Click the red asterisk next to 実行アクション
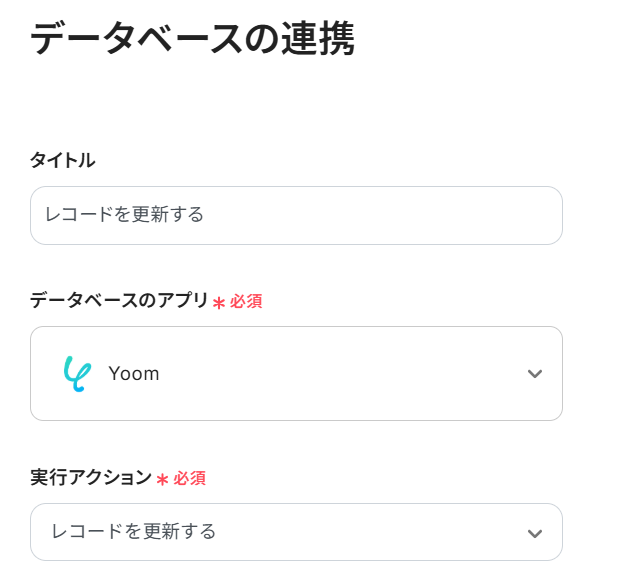618x578 pixels. click(162, 479)
